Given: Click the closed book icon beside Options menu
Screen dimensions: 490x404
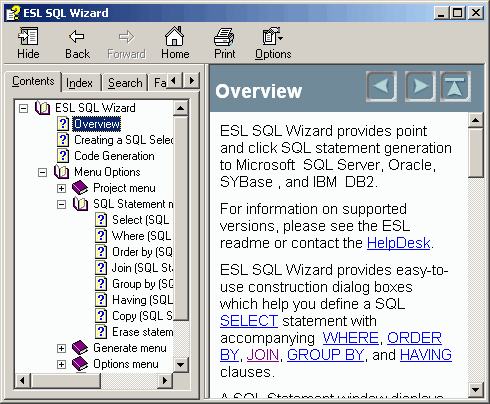Looking at the screenshot, I should (x=80, y=364).
